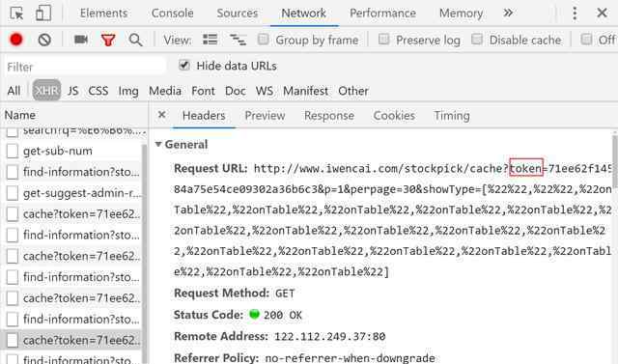Viewport: 618px width, 364px height.
Task: Open the DevTools three-dot menu
Action: [575, 14]
